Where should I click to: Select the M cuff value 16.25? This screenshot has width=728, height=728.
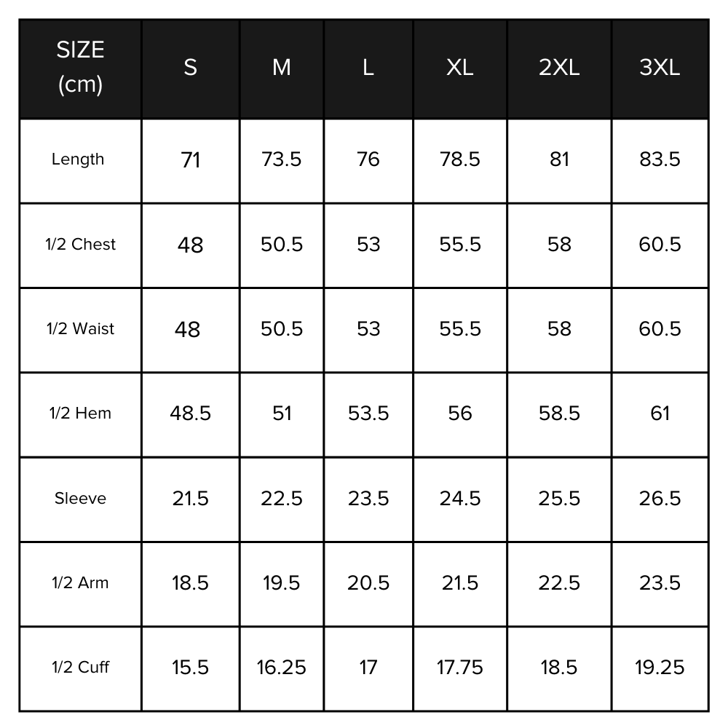pyautogui.click(x=282, y=668)
